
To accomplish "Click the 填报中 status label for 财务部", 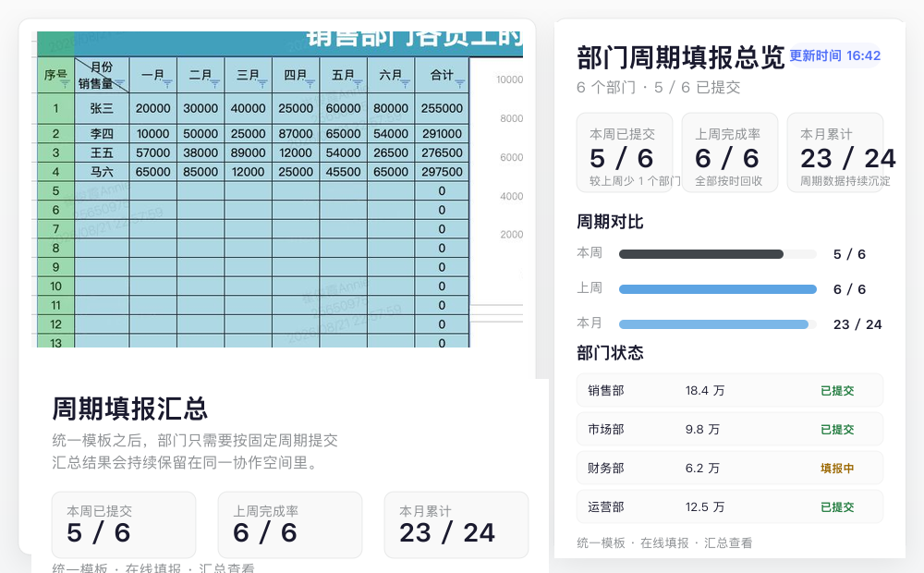I will click(x=837, y=469).
